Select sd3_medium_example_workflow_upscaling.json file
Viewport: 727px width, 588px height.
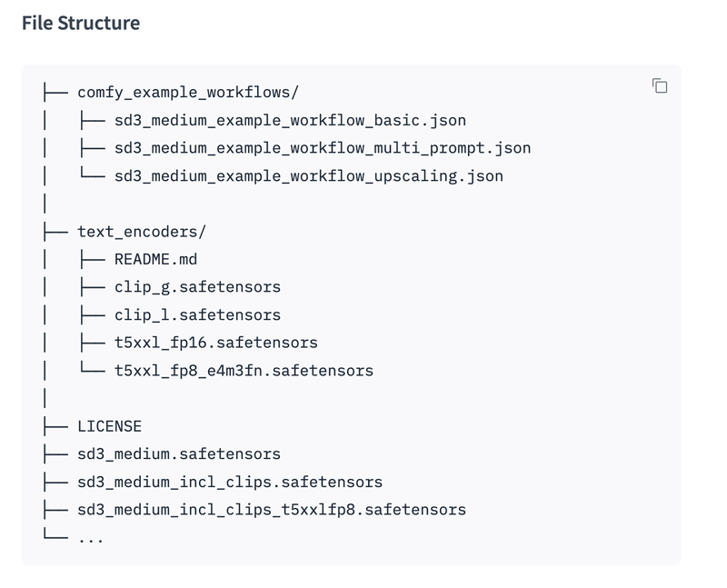(x=308, y=175)
